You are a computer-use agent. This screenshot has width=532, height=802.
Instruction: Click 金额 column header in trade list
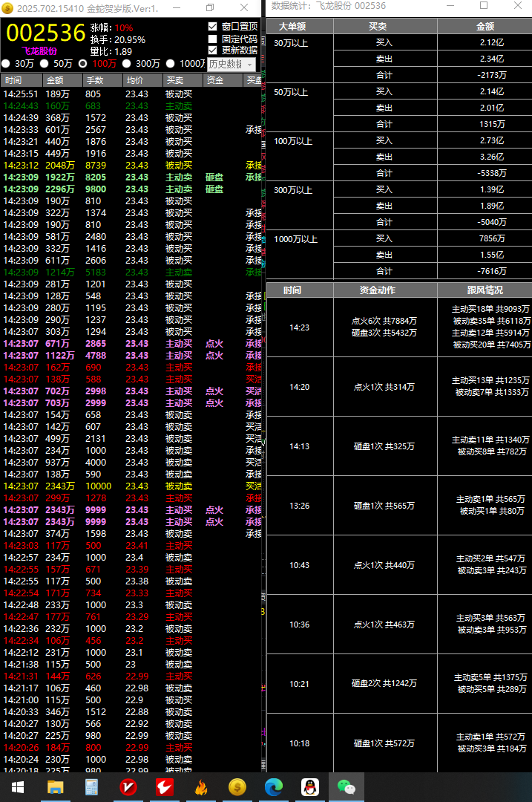[x=62, y=80]
